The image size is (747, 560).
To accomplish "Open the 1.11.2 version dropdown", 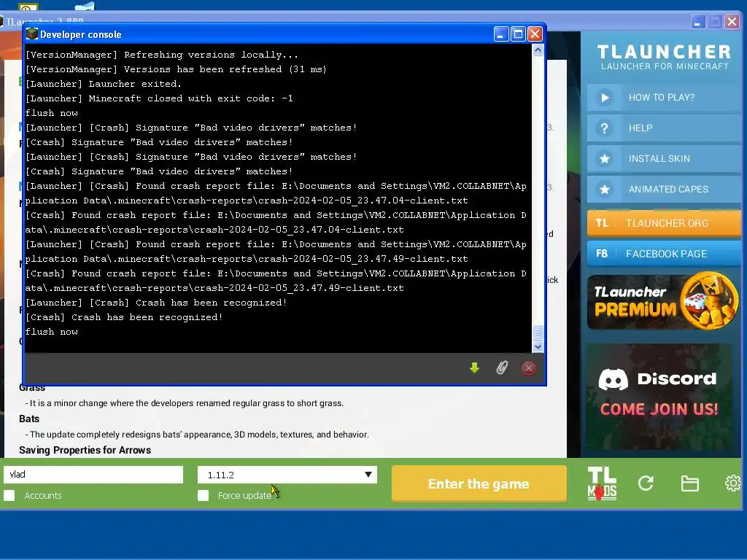I will click(287, 475).
